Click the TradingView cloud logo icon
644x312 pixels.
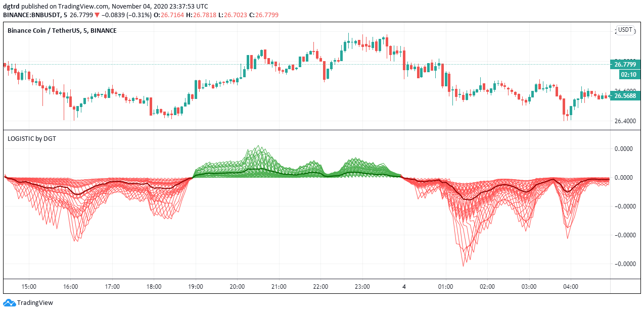[x=9, y=303]
